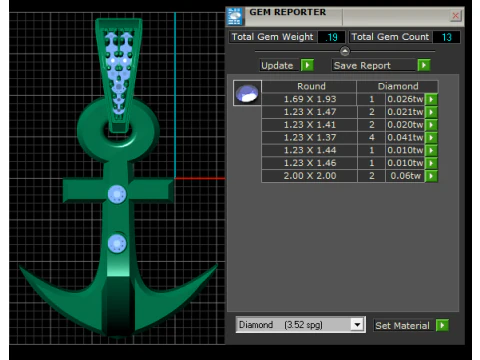Click the 0.041tw weight cell

tap(405, 137)
